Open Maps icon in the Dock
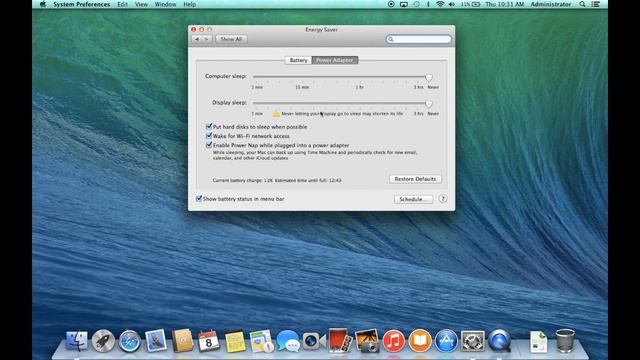640x360 pixels. click(x=261, y=341)
